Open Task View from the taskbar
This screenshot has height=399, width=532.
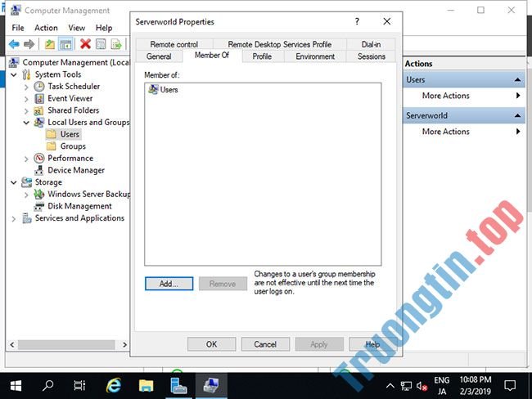point(79,386)
